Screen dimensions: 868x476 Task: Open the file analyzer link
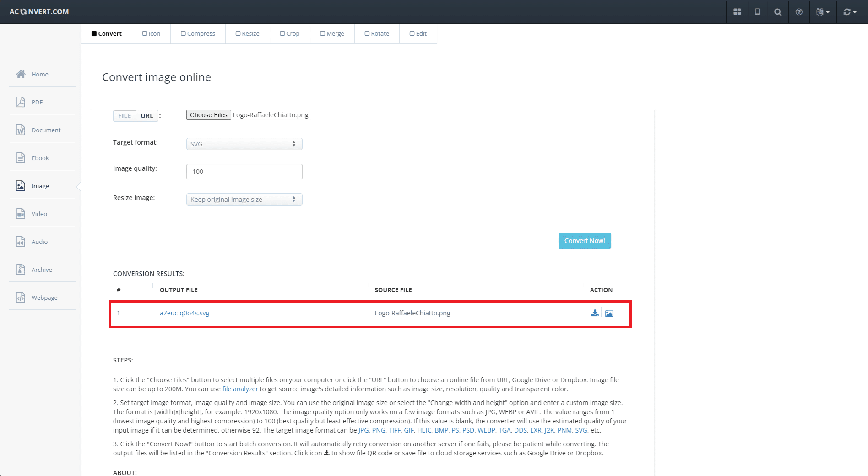coord(240,389)
